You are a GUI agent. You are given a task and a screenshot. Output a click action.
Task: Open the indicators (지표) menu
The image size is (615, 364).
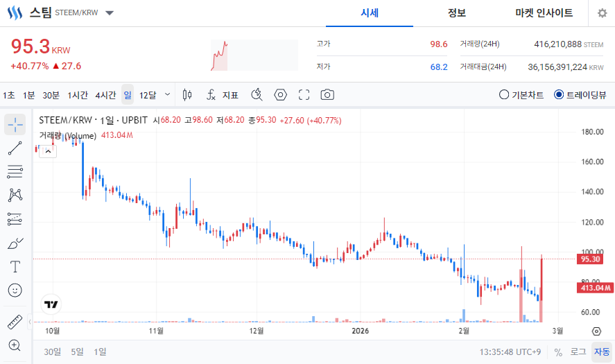coord(223,94)
